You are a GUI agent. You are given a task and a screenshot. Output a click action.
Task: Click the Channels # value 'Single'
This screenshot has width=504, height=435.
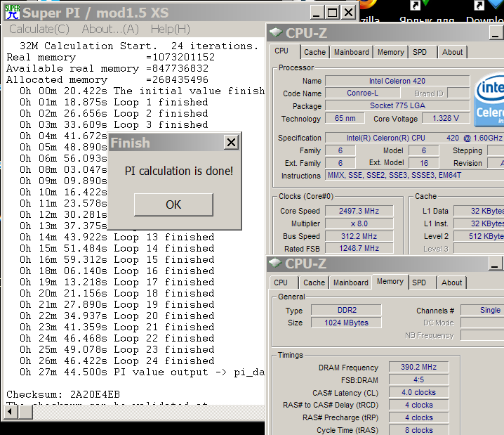(482, 310)
